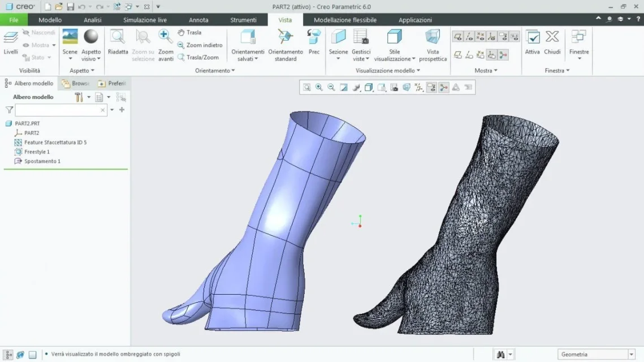The height and width of the screenshot is (362, 644).
Task: Open the File menu
Action: coord(14,20)
